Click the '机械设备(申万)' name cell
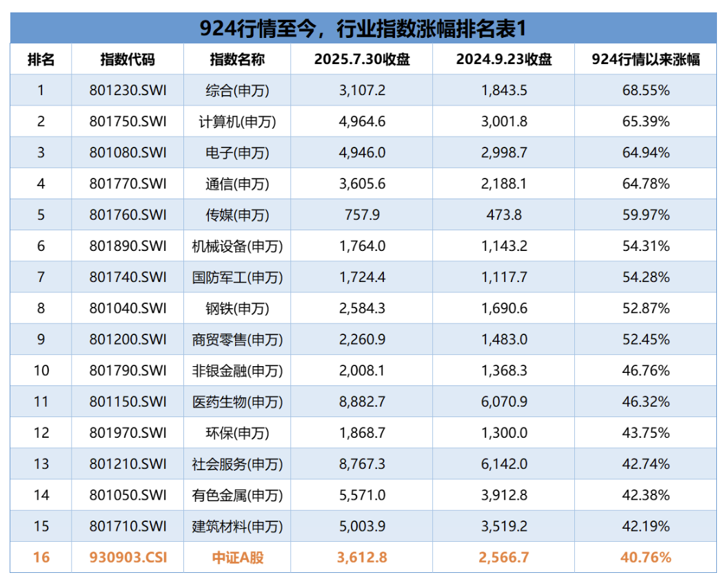The width and height of the screenshot is (728, 586). 237,246
